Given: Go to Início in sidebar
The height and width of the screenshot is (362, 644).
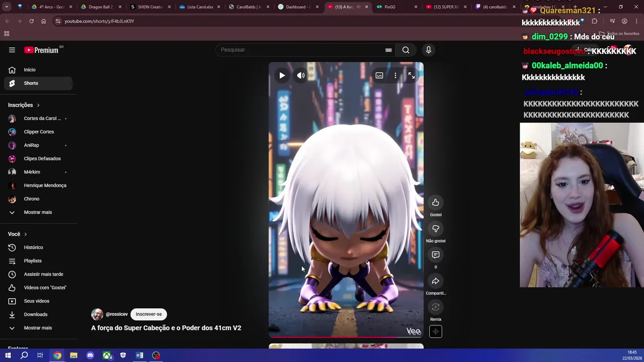Looking at the screenshot, I should [x=38, y=70].
